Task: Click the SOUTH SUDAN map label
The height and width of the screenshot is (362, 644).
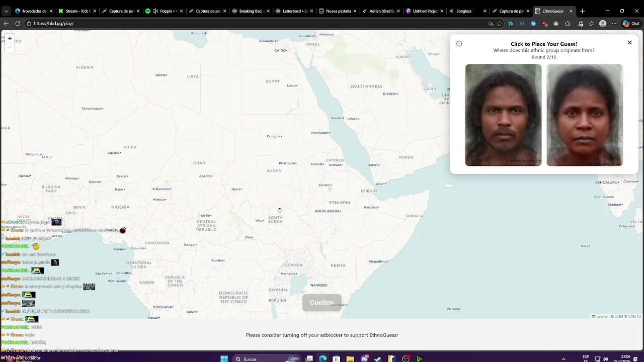Action: (x=275, y=219)
